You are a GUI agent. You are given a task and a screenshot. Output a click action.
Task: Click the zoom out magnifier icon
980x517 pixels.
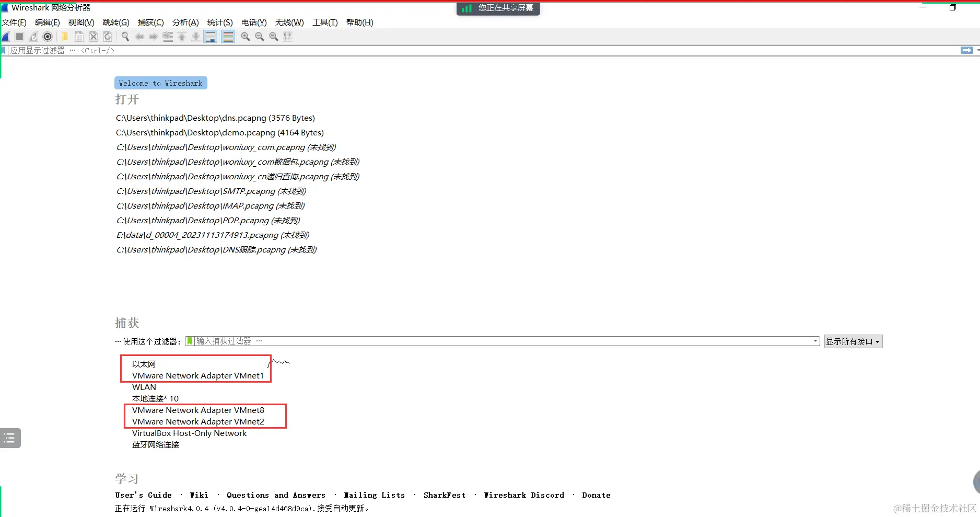260,37
